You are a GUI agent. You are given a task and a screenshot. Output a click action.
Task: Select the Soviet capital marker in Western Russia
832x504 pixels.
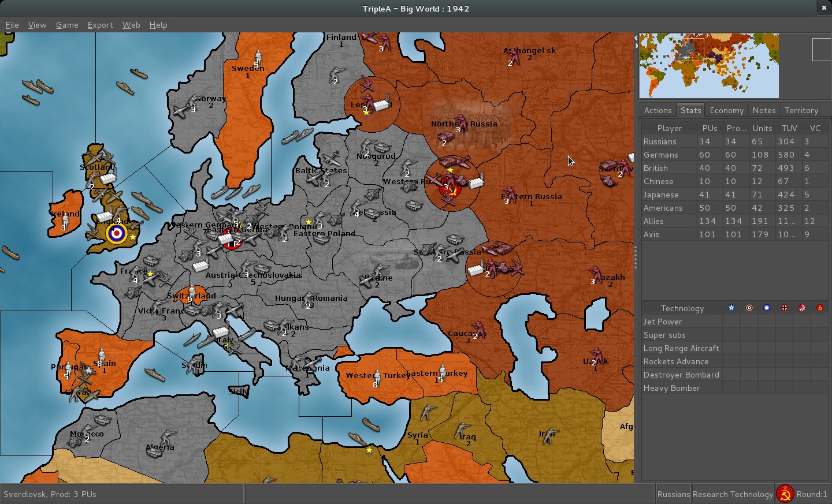click(x=449, y=187)
